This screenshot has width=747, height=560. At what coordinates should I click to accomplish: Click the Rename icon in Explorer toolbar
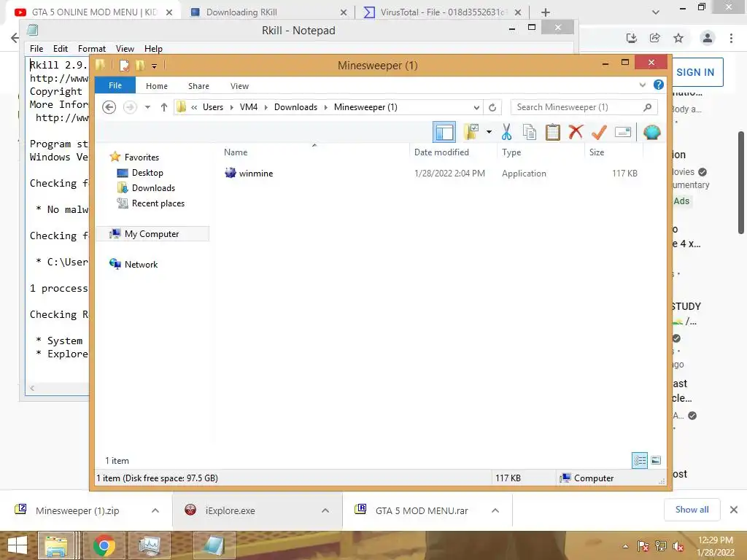click(x=623, y=132)
